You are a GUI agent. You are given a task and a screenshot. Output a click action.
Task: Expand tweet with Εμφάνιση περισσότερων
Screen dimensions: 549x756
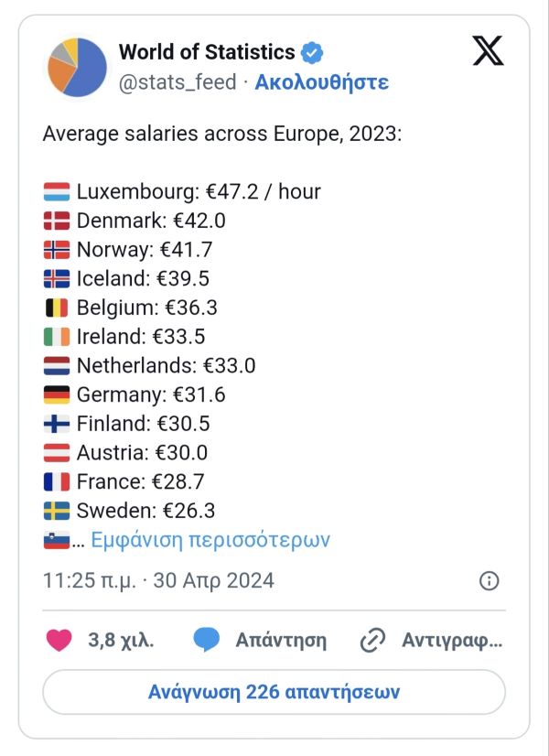point(210,540)
